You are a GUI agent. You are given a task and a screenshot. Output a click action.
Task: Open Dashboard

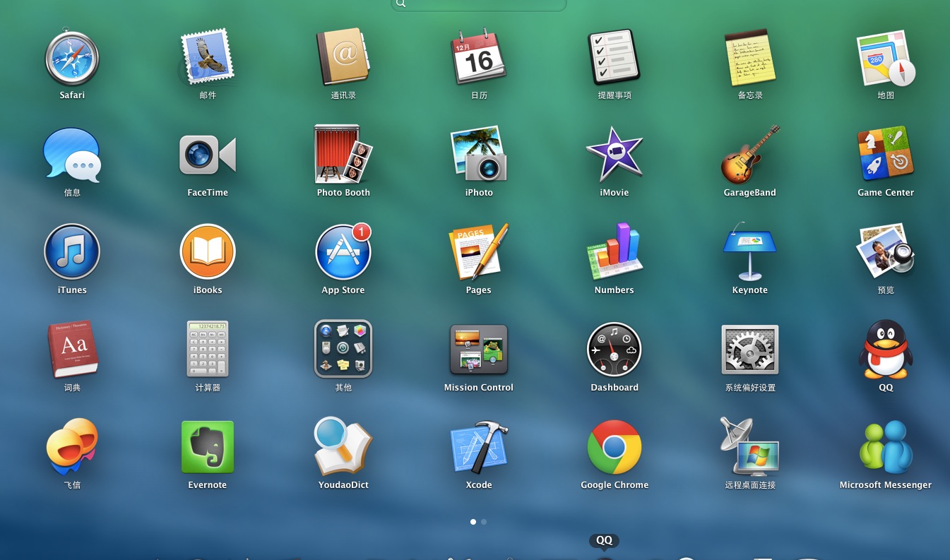[614, 350]
